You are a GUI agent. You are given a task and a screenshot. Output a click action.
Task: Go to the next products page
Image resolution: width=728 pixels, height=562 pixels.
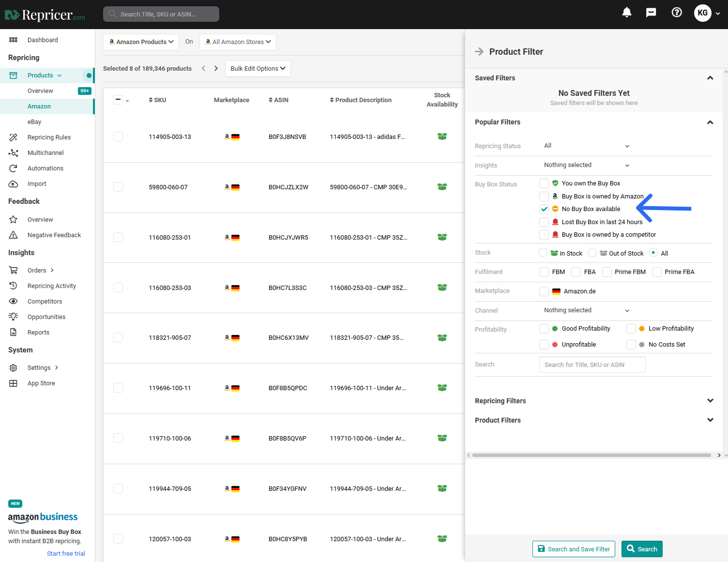216,68
